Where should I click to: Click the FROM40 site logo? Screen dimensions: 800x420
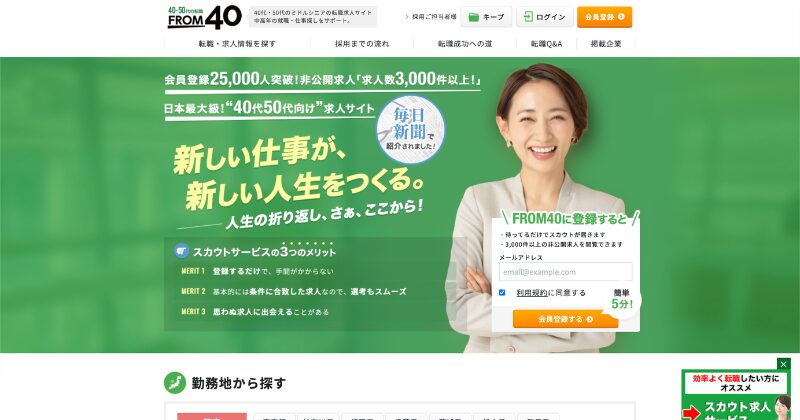(x=205, y=17)
